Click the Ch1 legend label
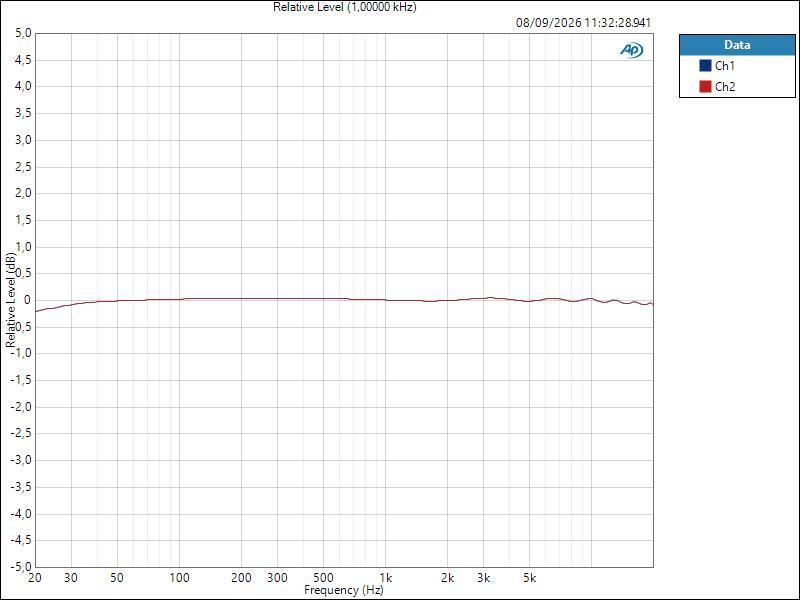Image resolution: width=800 pixels, height=600 pixels. coord(724,66)
